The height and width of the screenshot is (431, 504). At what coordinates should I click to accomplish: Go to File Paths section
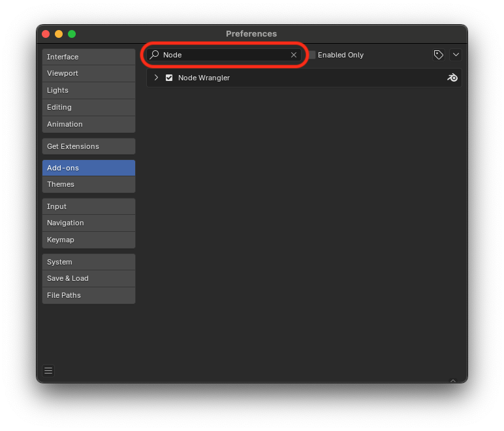click(x=89, y=295)
